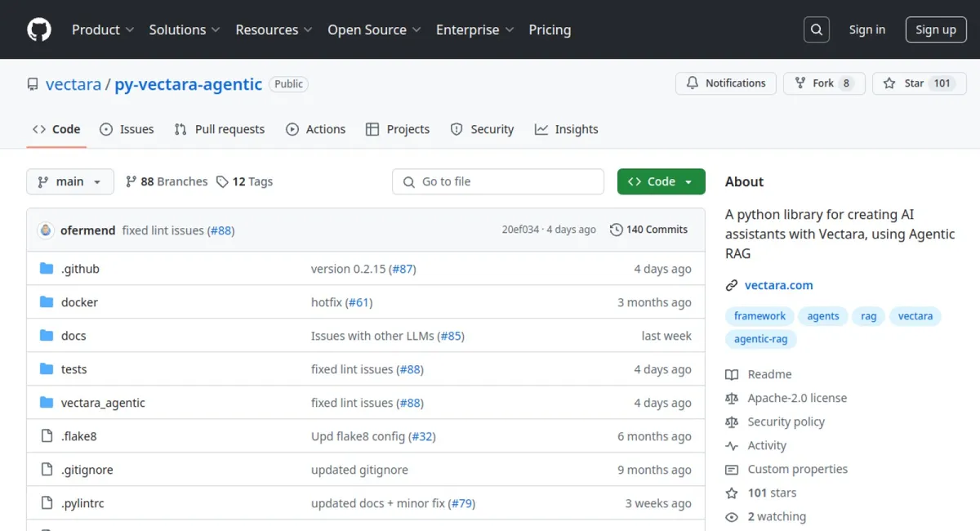Viewport: 980px width, 531px height.
Task: Click the star icon beside 101 stars
Action: tap(732, 493)
